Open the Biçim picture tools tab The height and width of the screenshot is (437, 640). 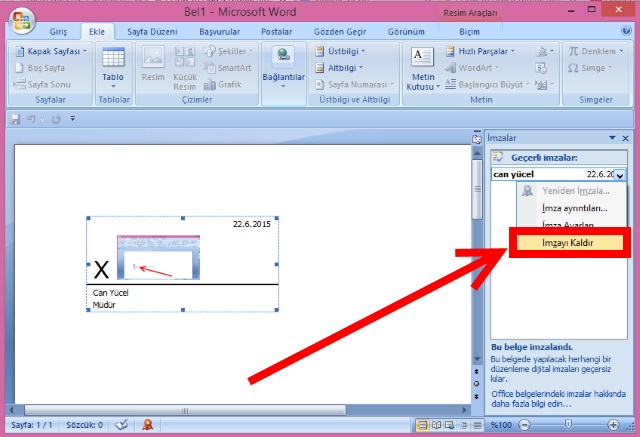tap(469, 32)
